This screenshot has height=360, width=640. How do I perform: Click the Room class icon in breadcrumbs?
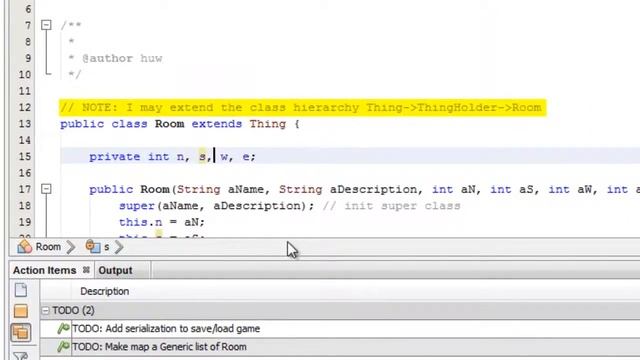click(x=24, y=247)
